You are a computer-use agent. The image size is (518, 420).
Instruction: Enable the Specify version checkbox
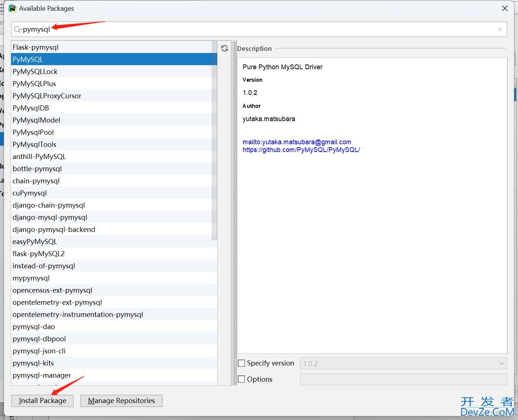[x=242, y=363]
